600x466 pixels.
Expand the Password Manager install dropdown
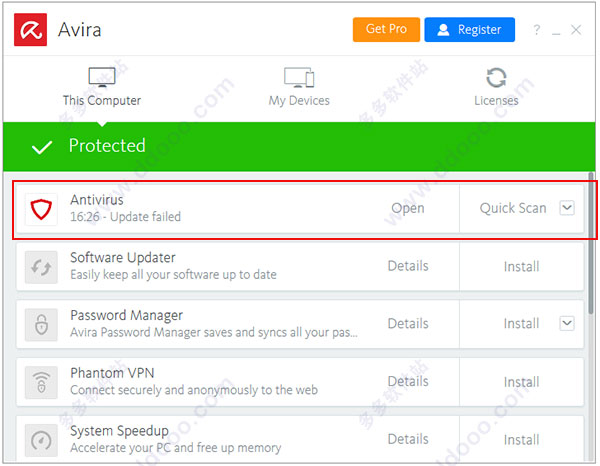tap(567, 323)
